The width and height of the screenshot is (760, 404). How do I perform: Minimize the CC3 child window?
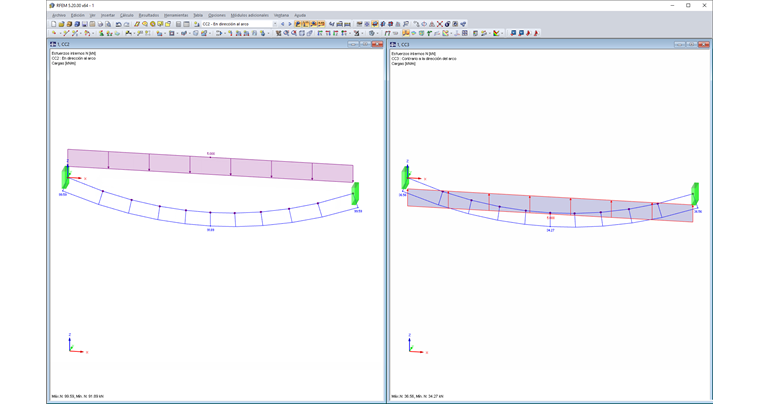click(680, 44)
